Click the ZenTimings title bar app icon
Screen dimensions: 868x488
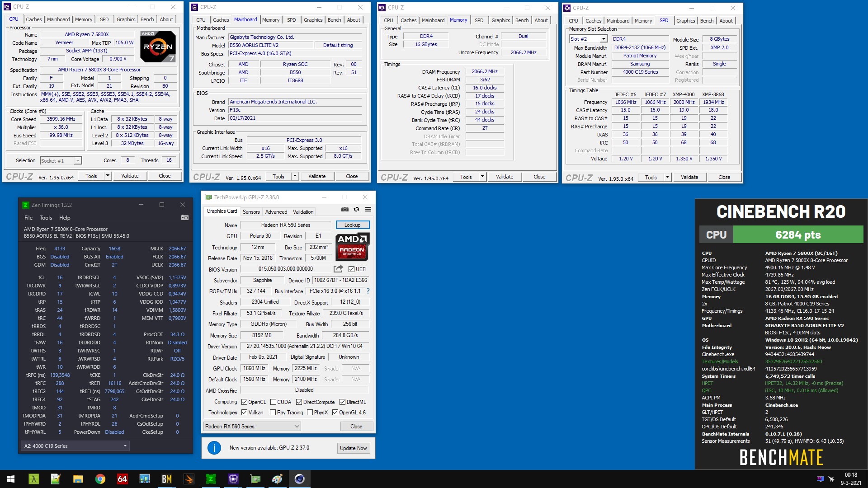[26, 205]
